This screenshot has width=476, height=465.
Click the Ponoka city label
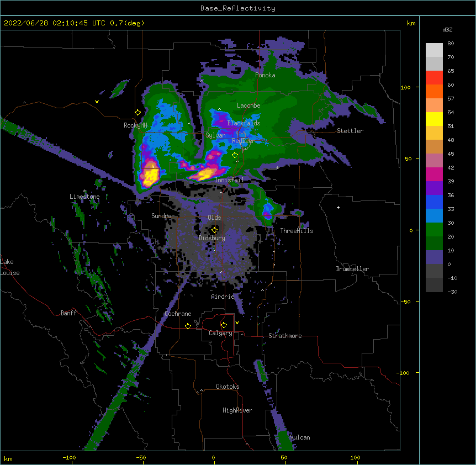coord(265,75)
